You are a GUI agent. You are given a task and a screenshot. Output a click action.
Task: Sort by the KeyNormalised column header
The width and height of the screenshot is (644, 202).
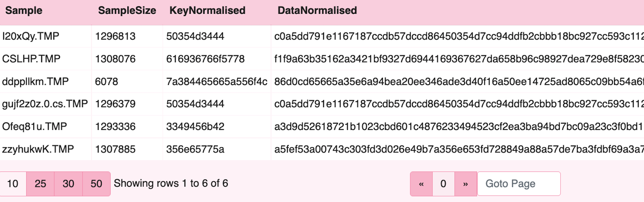(208, 10)
